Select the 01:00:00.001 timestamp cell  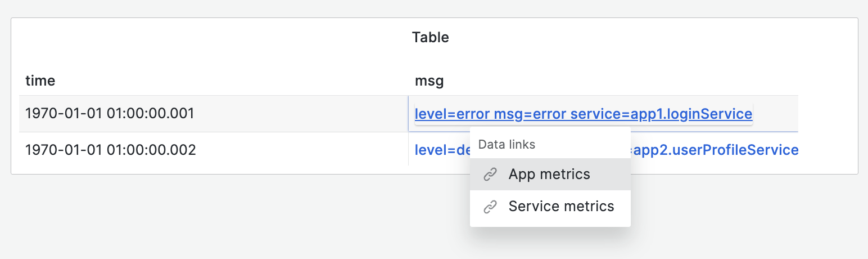click(x=110, y=114)
